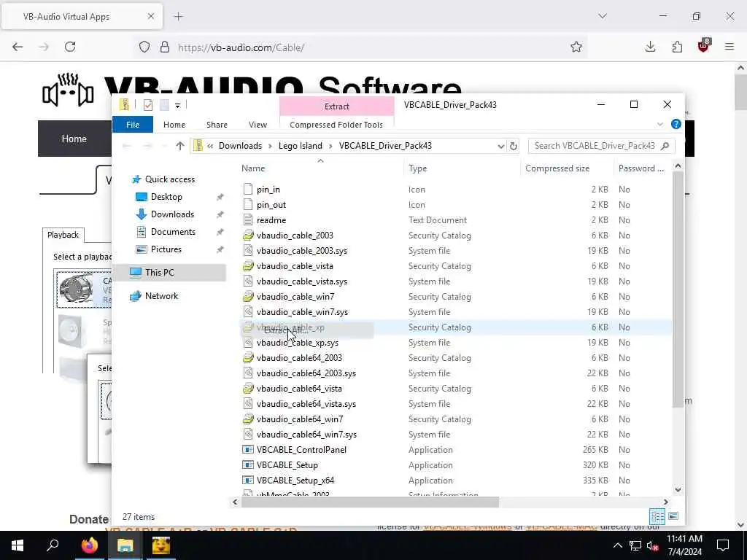Switch to Explorer Share ribbon tab

point(217,125)
